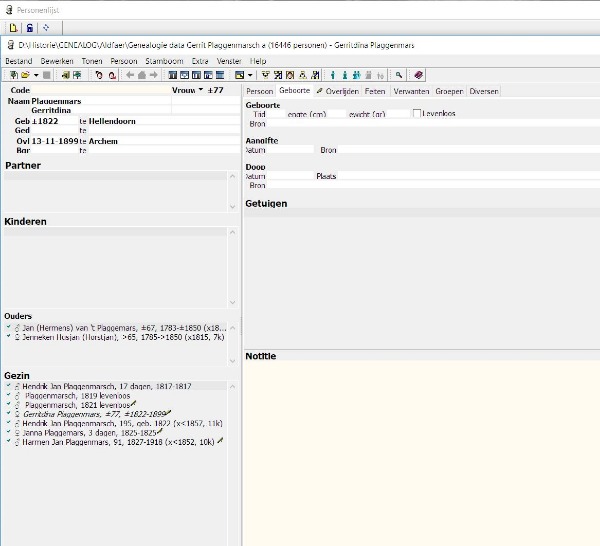Click the open folder toolbar icon
600x546 pixels.
pyautogui.click(x=23, y=75)
